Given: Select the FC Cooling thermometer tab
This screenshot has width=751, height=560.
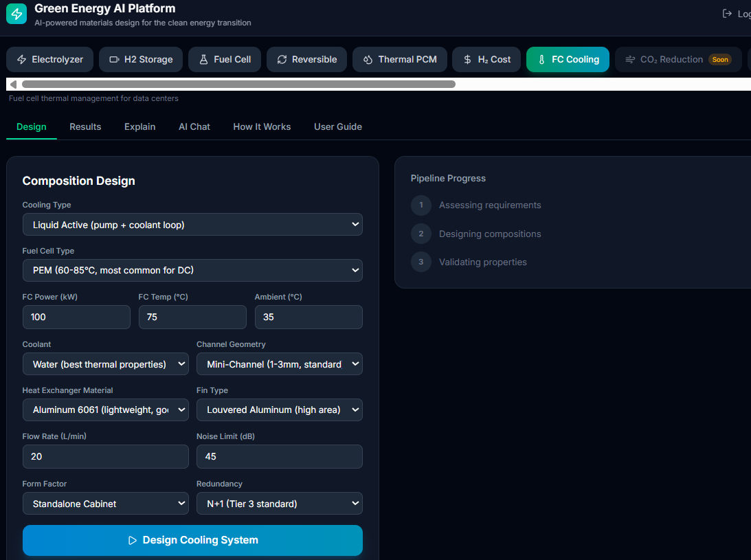Looking at the screenshot, I should point(568,59).
